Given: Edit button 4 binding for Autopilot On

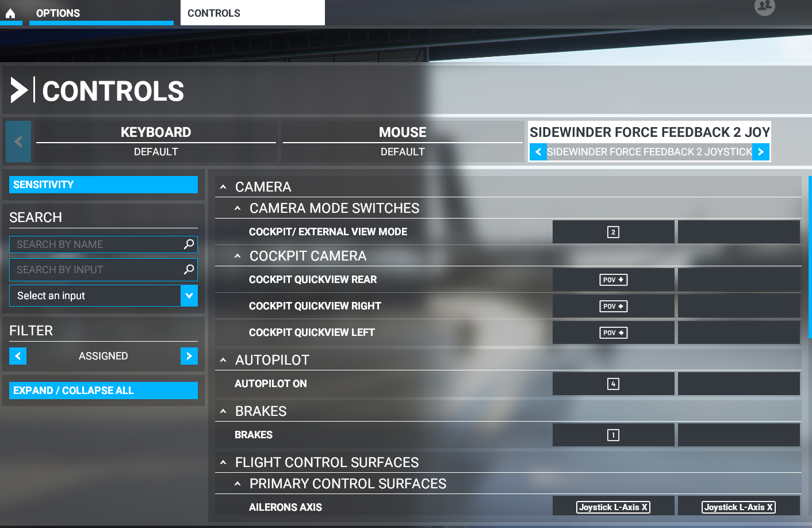Looking at the screenshot, I should [613, 384].
